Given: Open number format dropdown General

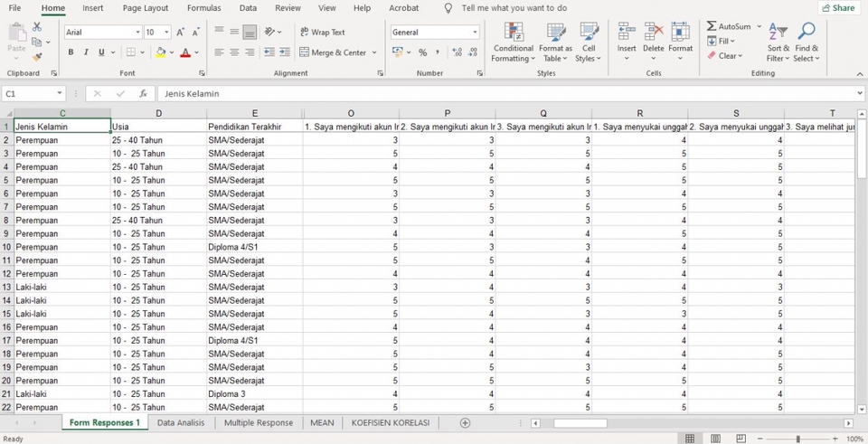Looking at the screenshot, I should (475, 33).
